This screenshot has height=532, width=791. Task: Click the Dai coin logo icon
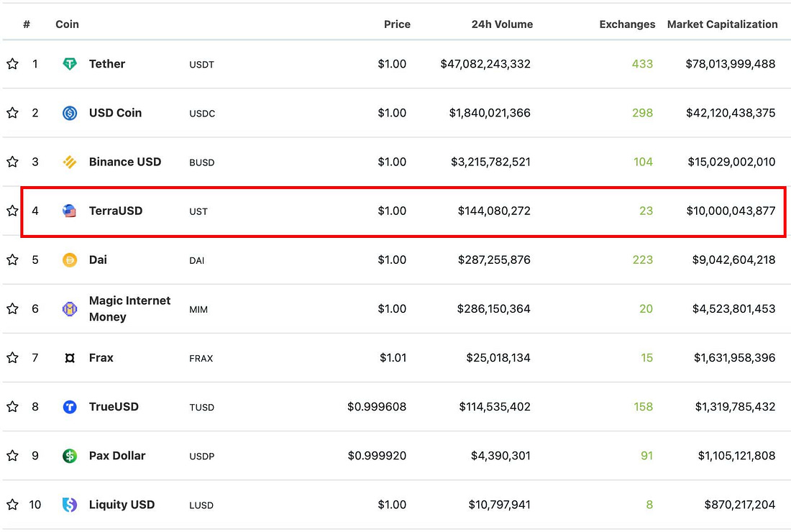pyautogui.click(x=70, y=260)
